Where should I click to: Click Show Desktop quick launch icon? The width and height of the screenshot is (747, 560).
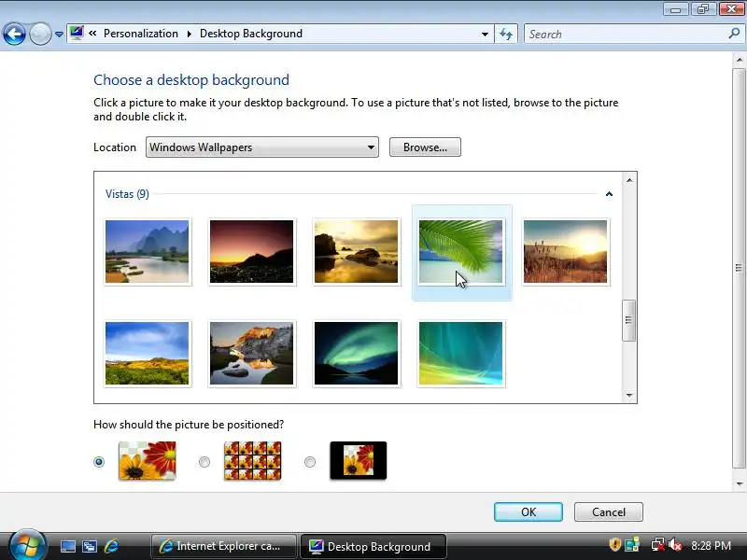(x=67, y=546)
